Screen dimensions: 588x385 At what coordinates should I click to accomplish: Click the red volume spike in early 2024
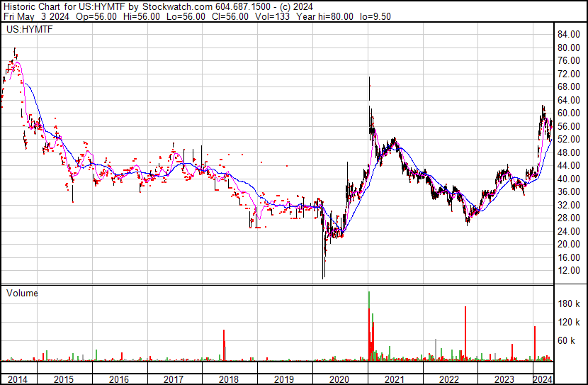pos(535,343)
